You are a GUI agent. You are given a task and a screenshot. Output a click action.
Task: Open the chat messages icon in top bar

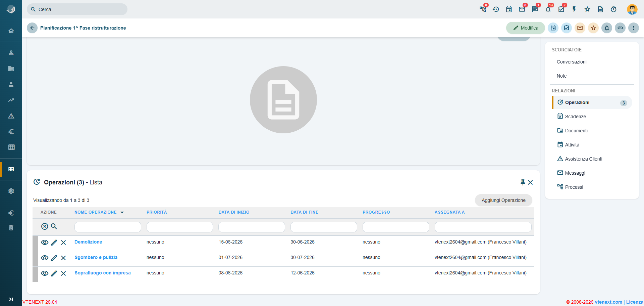(535, 9)
